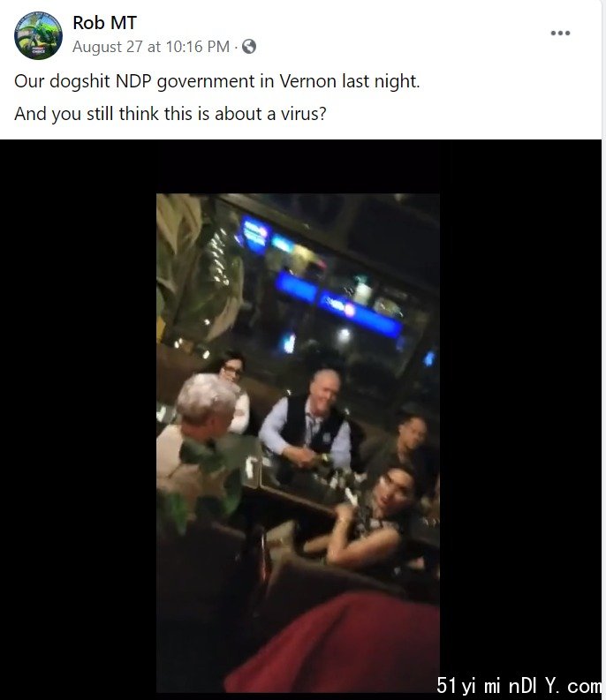Open the three-dot post options menu
606x700 pixels.
coord(560,33)
